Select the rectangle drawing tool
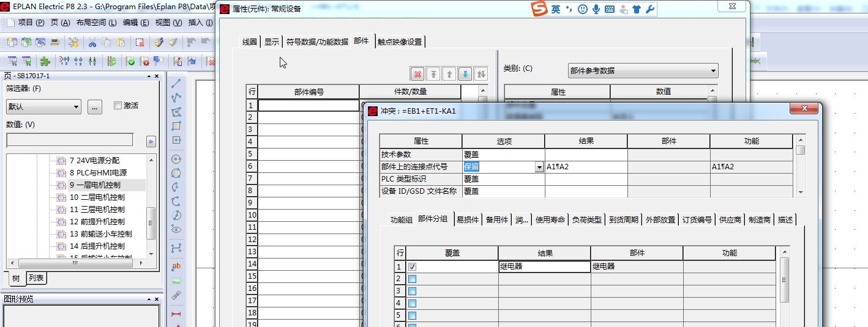This screenshot has height=327, width=868. tap(176, 126)
